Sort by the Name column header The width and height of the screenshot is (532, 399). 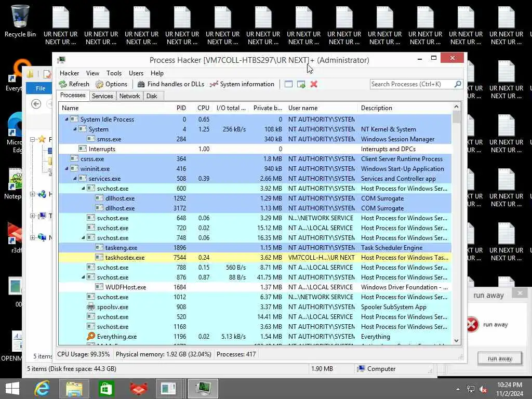[70, 108]
